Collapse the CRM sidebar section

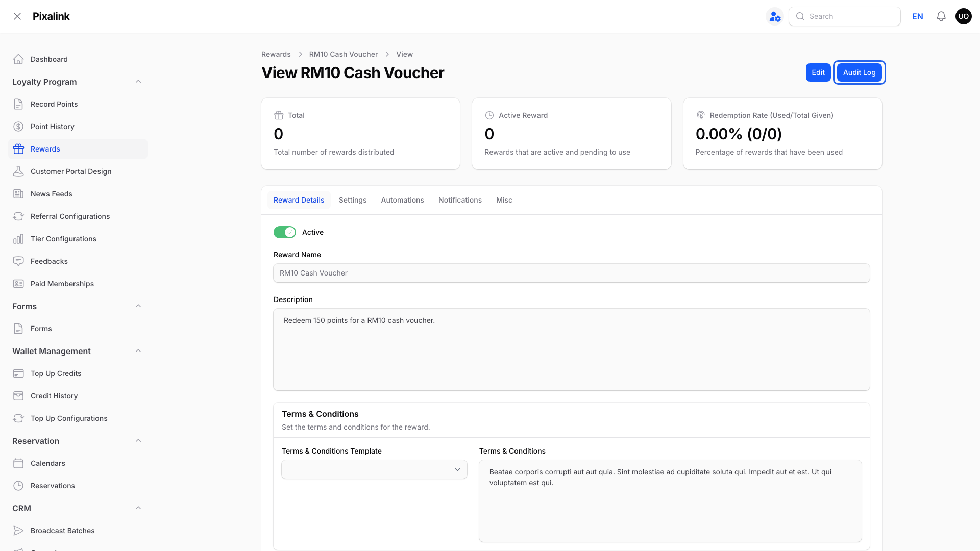pyautogui.click(x=138, y=508)
